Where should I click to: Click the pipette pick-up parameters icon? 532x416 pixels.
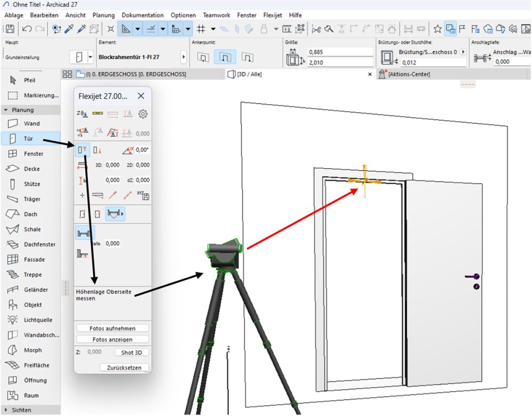coord(69,29)
